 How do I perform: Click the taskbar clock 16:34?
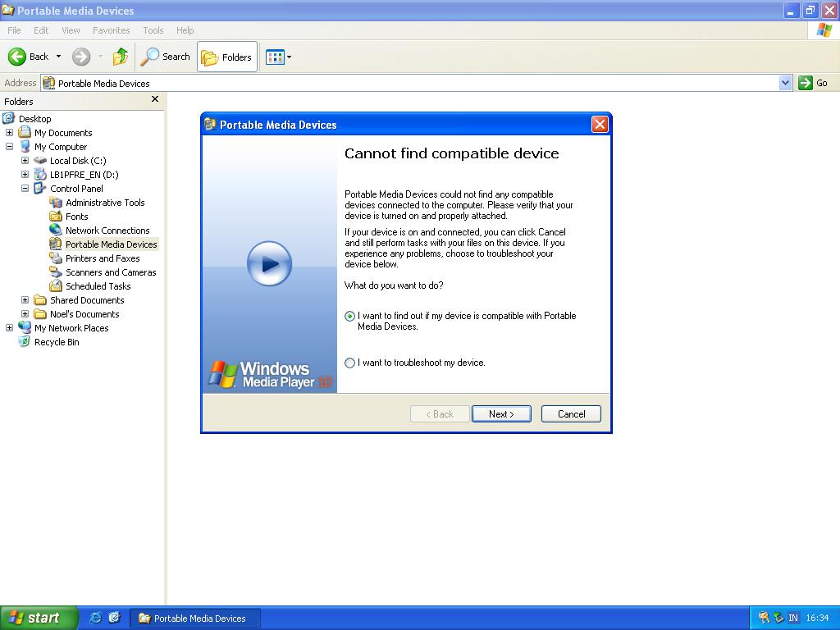pyautogui.click(x=817, y=619)
